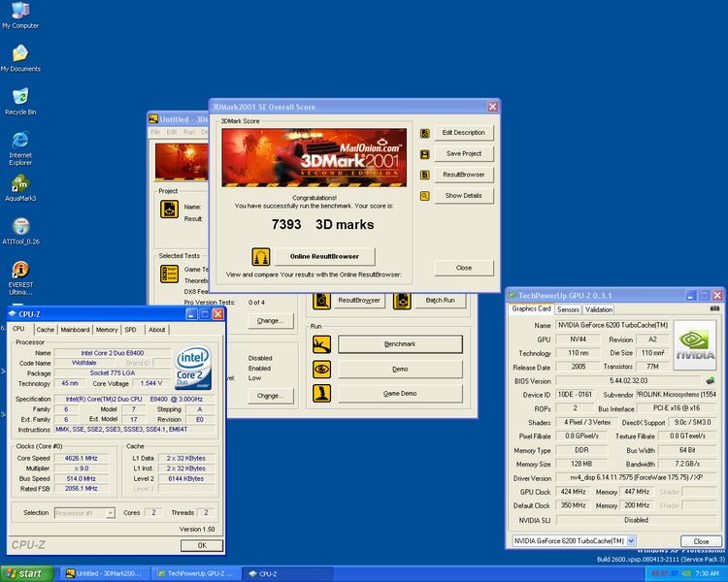Click the NVIDIA logo in GPU-Z
The height and width of the screenshot is (582, 728).
click(x=695, y=345)
